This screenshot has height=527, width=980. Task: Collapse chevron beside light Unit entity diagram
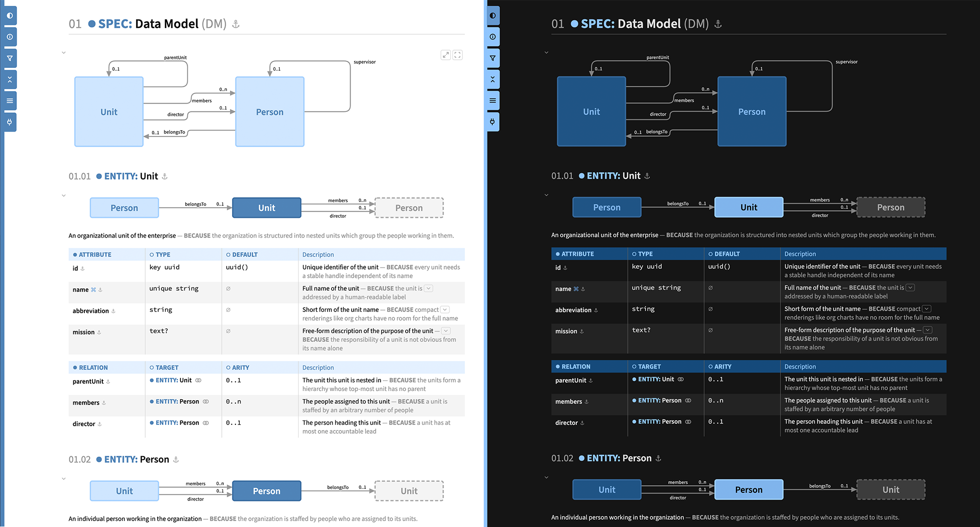[x=64, y=196]
